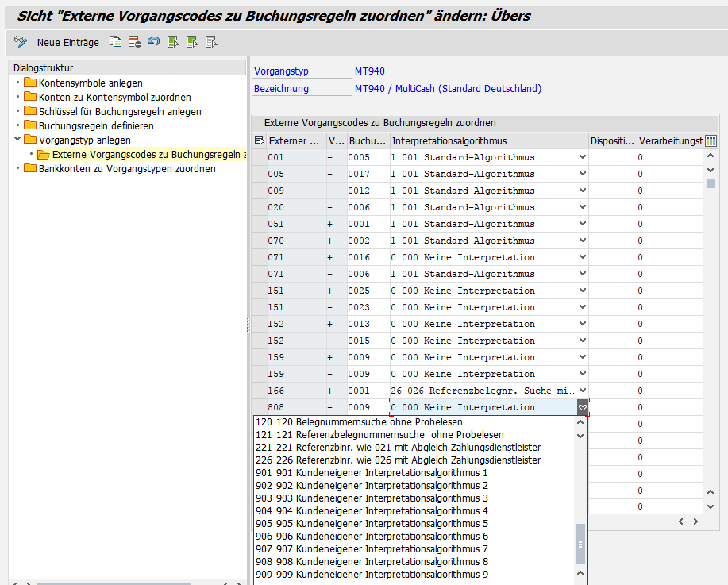
Task: Choose 901 Kundeneigener Interpretationsalgorithmus 1 from list
Action: 372,473
